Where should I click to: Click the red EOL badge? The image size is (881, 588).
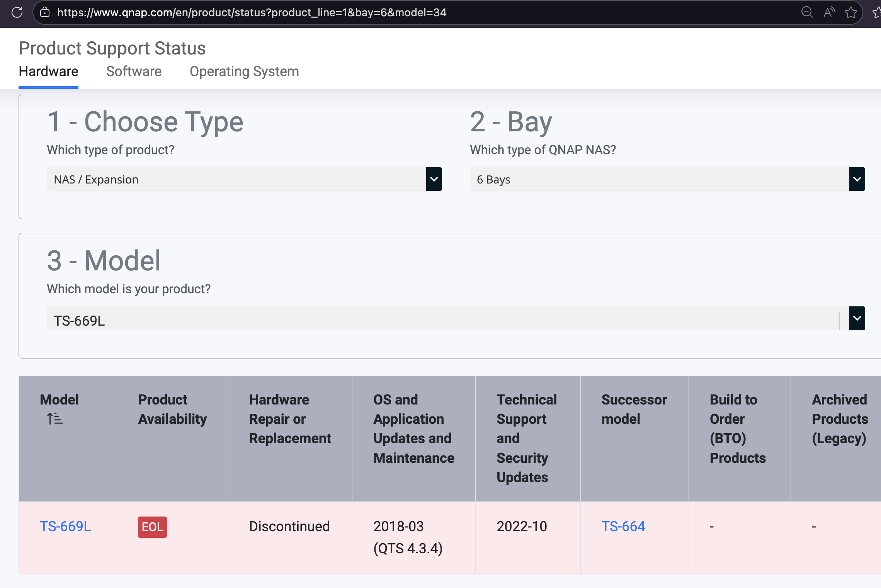click(152, 527)
